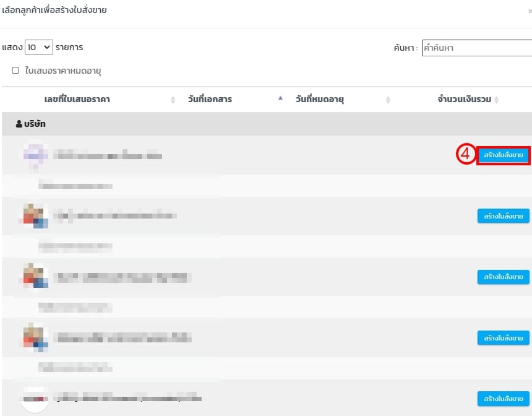This screenshot has height=416, width=532.
Task: Click สร้างใบสั่งขาย button for second customer
Action: [x=503, y=216]
